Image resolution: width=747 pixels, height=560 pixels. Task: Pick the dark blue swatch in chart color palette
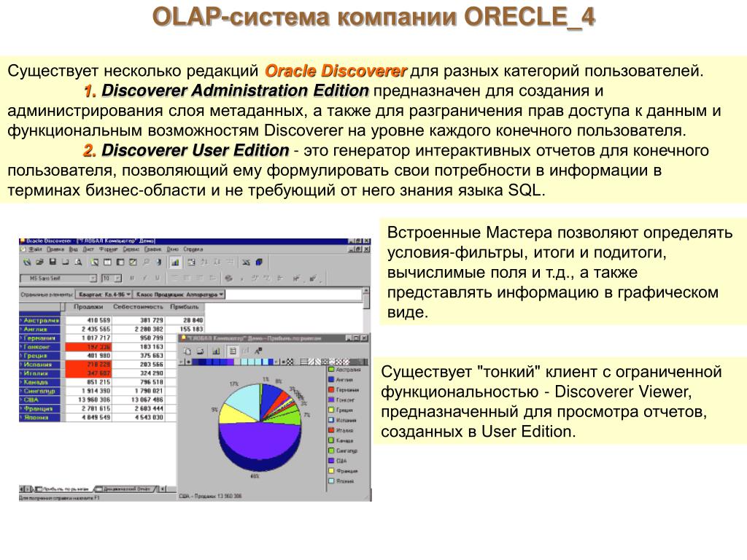203,362
